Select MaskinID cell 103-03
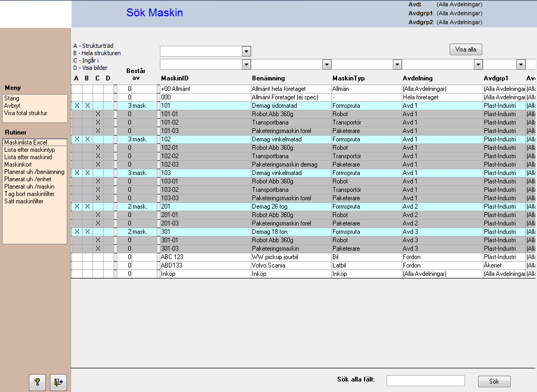 (205, 198)
